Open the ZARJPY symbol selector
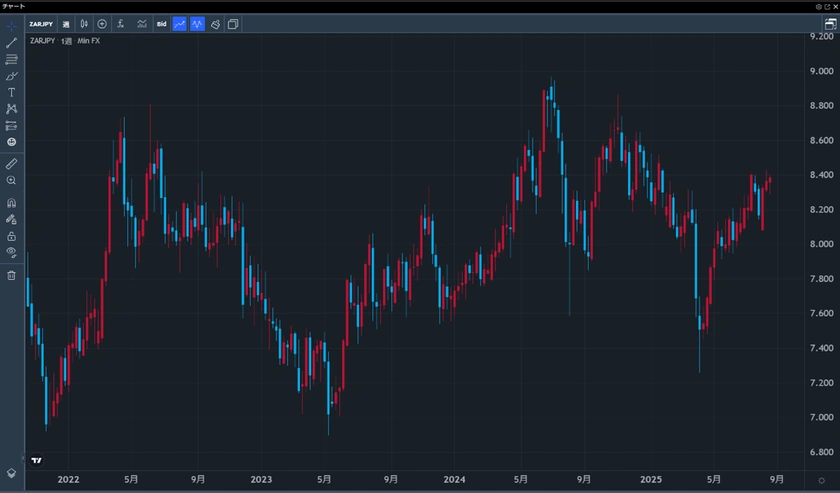The image size is (840, 493). (x=41, y=24)
